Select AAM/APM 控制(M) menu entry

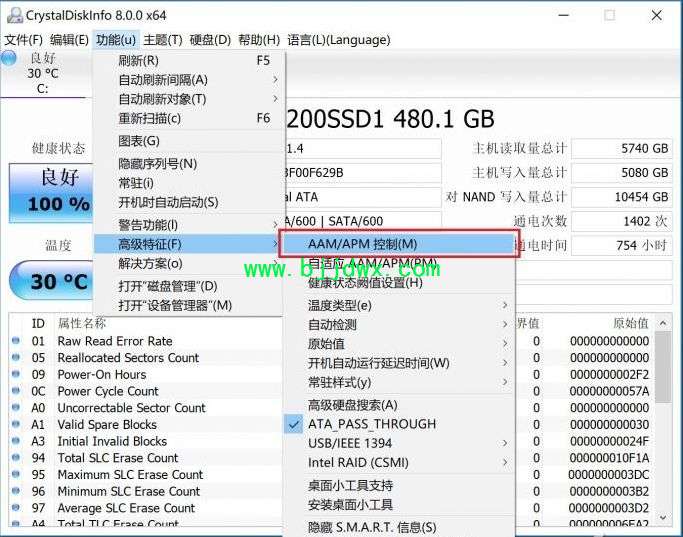coord(399,244)
